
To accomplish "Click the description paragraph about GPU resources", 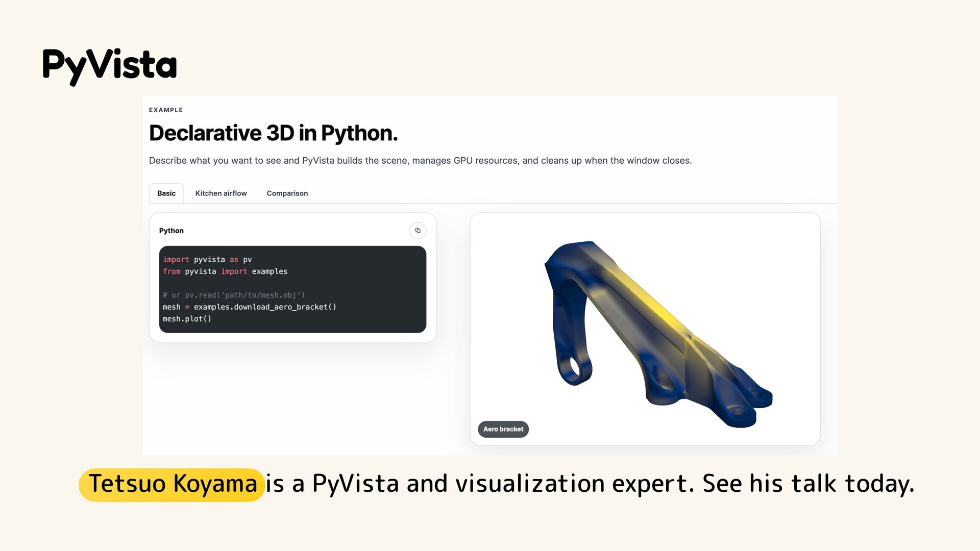I will click(421, 161).
